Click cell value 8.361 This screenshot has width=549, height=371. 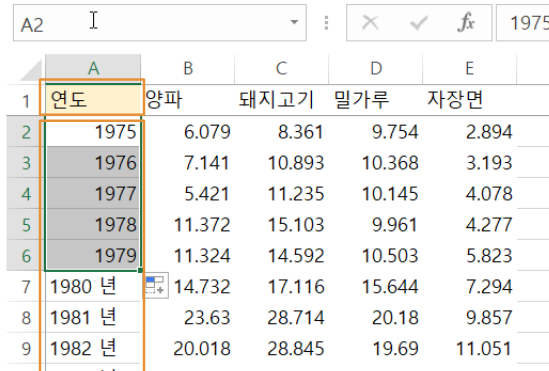tap(282, 132)
